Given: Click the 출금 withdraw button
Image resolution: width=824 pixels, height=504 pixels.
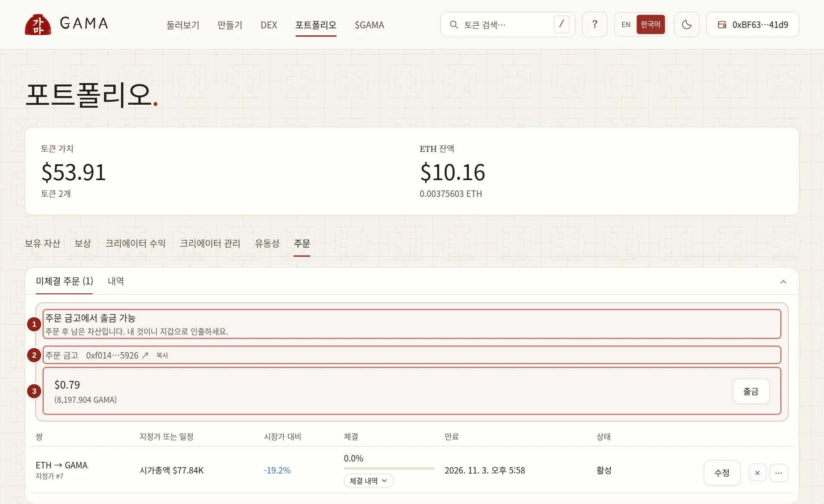Looking at the screenshot, I should [x=751, y=391].
